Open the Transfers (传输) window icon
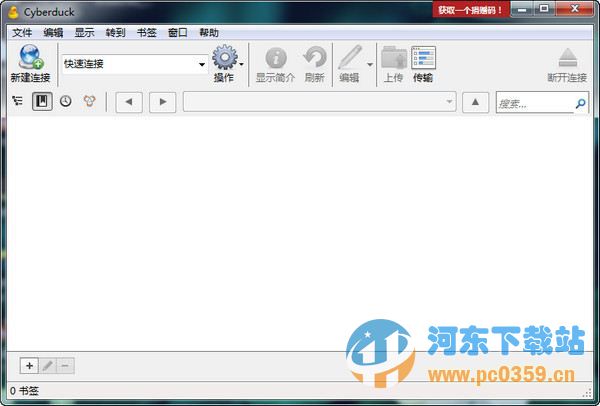Viewport: 600px width, 406px height. tap(423, 58)
